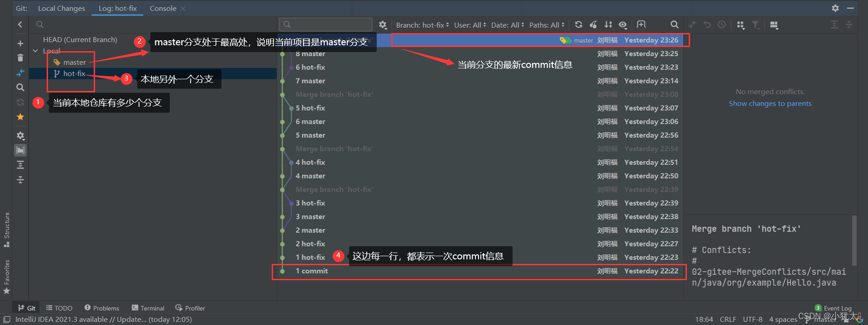Select the '4 hot-fix' commit row

tap(480, 162)
